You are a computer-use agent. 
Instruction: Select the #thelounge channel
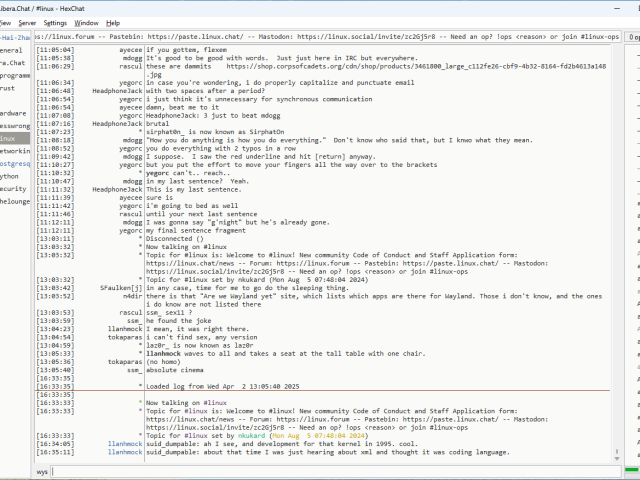pyautogui.click(x=16, y=201)
